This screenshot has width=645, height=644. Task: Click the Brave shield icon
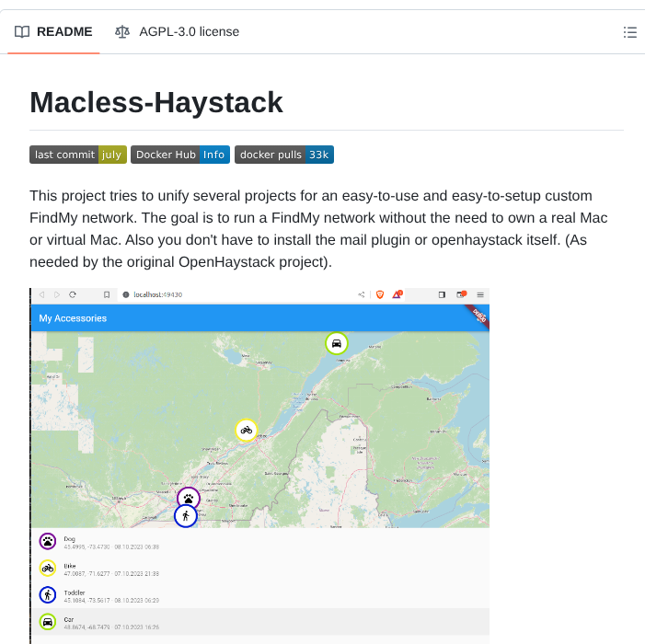pyautogui.click(x=380, y=294)
